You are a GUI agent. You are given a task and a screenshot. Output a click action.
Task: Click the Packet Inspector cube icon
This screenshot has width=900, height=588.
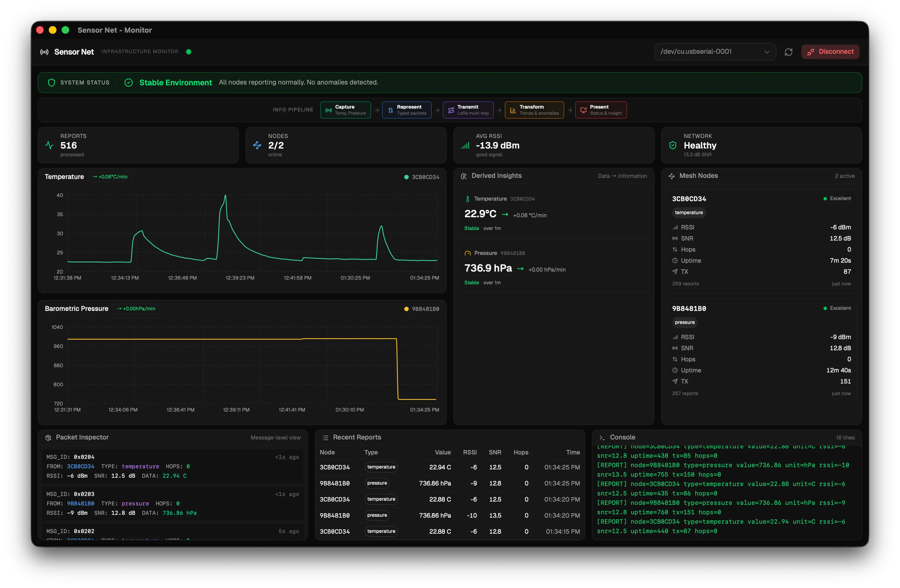tap(48, 438)
